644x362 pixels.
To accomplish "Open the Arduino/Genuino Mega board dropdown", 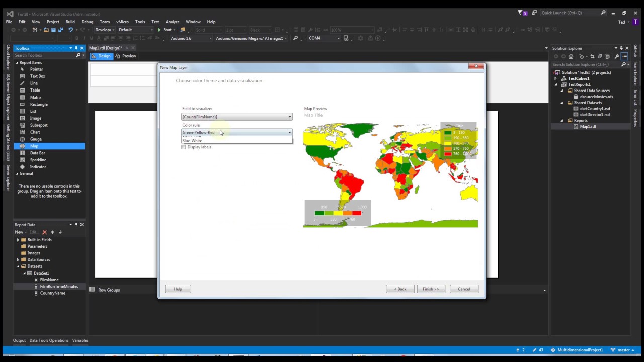I will pos(251,38).
